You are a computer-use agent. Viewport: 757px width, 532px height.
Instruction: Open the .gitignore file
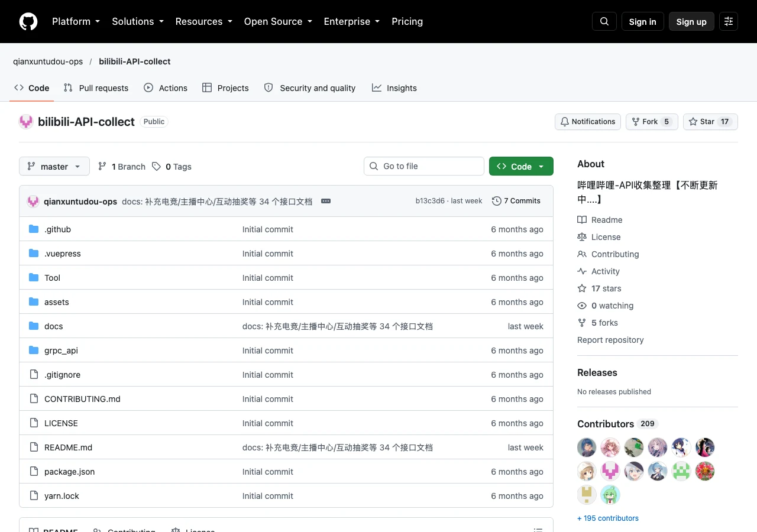coord(62,375)
